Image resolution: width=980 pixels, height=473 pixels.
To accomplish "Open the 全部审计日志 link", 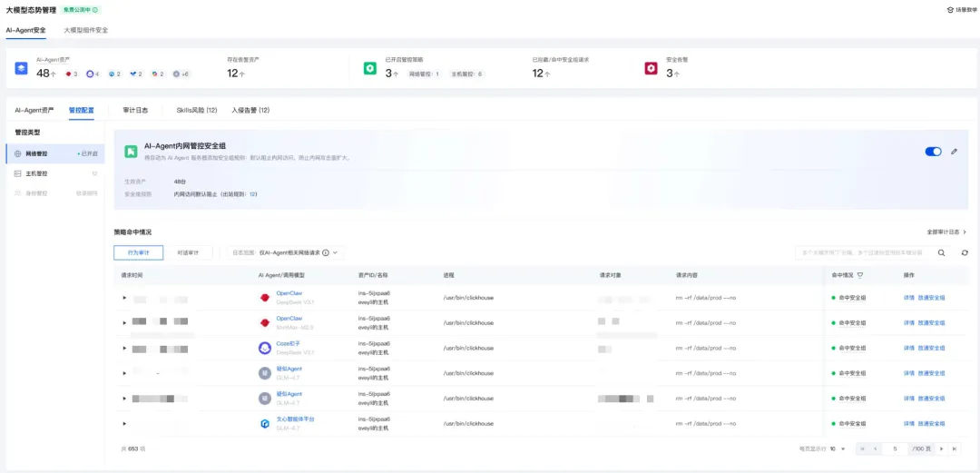I will click(x=946, y=232).
